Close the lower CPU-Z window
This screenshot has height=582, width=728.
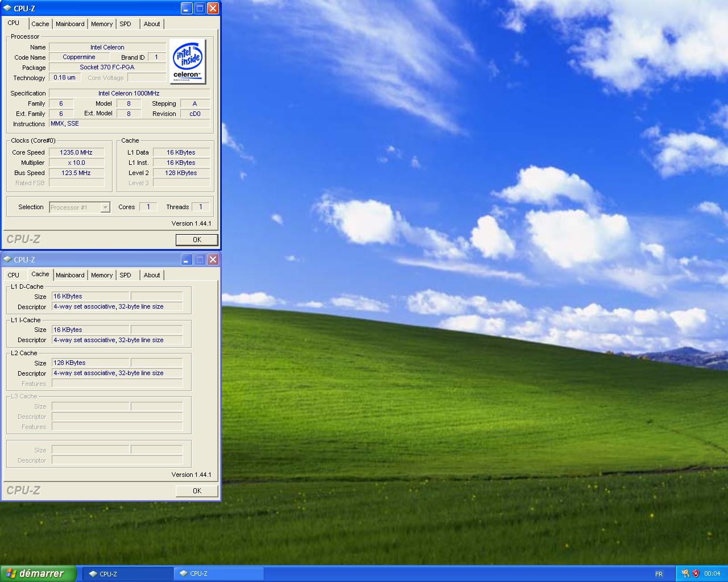pyautogui.click(x=213, y=259)
